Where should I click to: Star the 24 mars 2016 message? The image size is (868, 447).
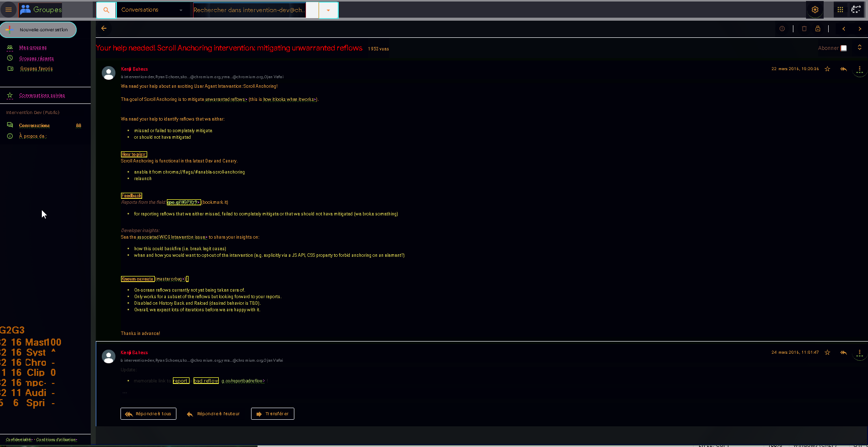coord(827,353)
